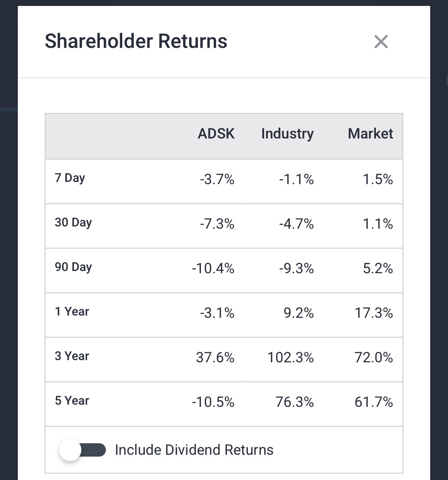Click the 30 Day row label
The width and height of the screenshot is (448, 480).
tap(73, 222)
